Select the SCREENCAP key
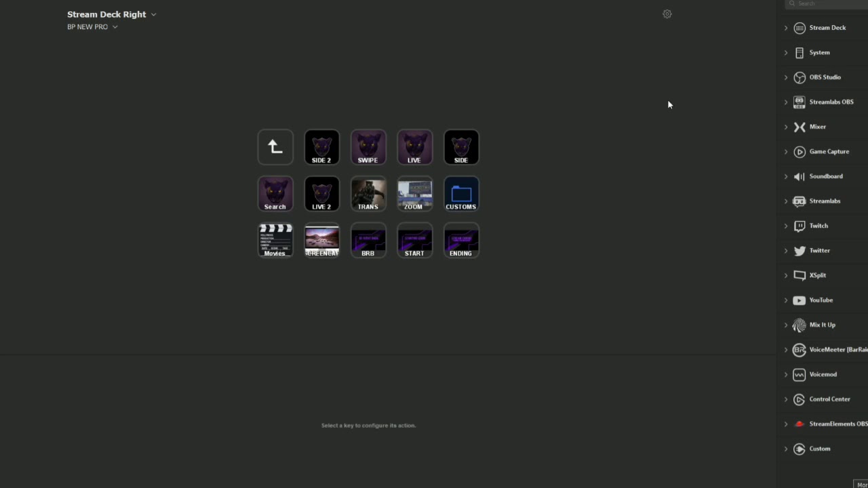The width and height of the screenshot is (868, 488). (321, 240)
